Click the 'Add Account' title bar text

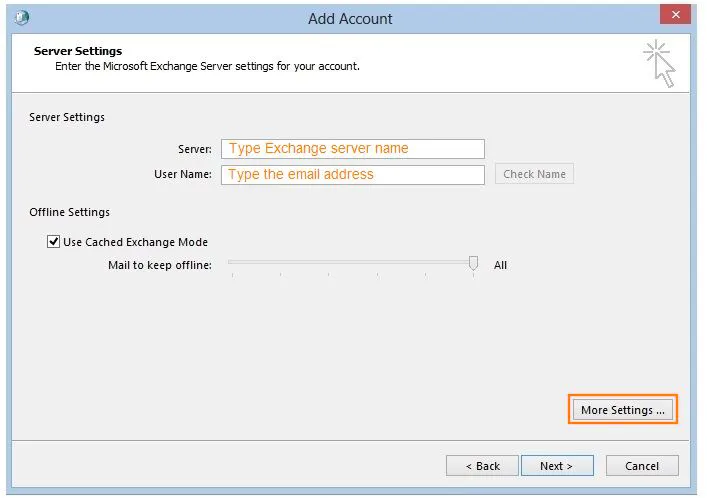coord(350,18)
